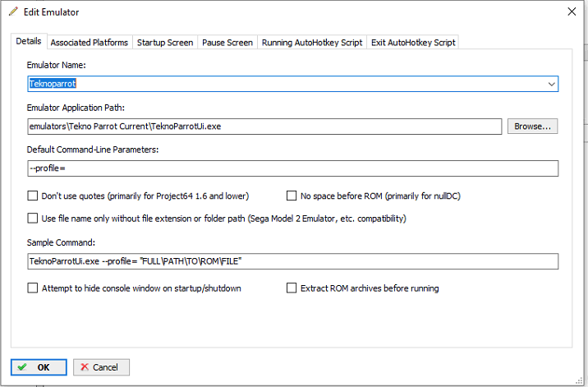Switch to the Startup Screen tab

tap(165, 43)
